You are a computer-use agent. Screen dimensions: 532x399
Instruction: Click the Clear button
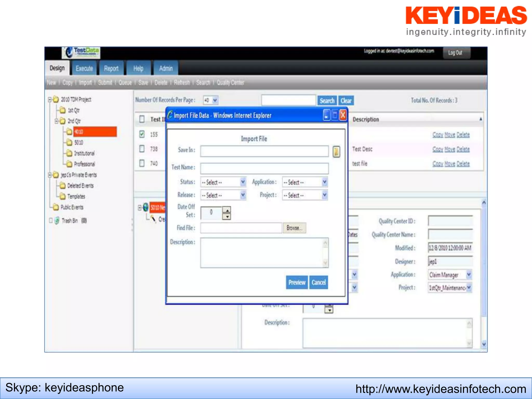[346, 101]
